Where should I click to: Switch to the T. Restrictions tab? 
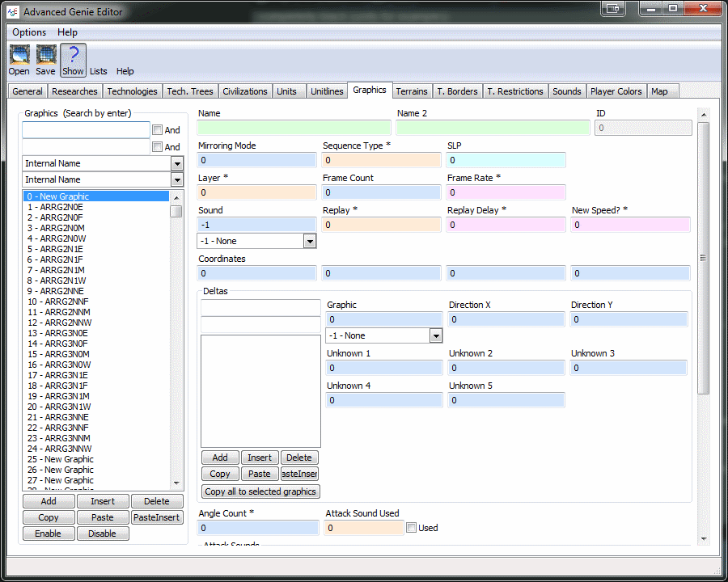pyautogui.click(x=515, y=91)
